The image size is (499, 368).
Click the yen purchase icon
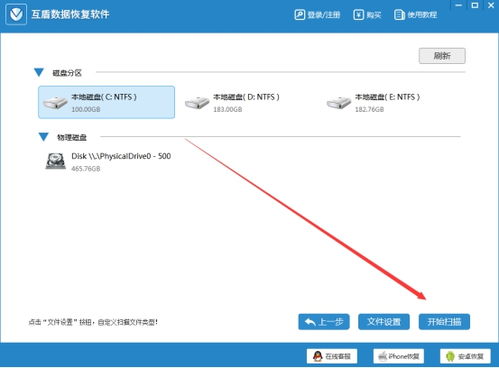(358, 15)
